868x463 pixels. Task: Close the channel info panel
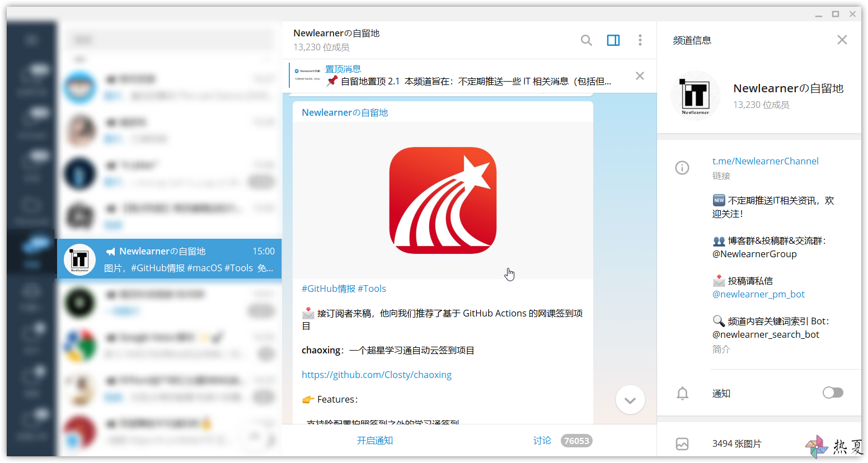coord(842,40)
